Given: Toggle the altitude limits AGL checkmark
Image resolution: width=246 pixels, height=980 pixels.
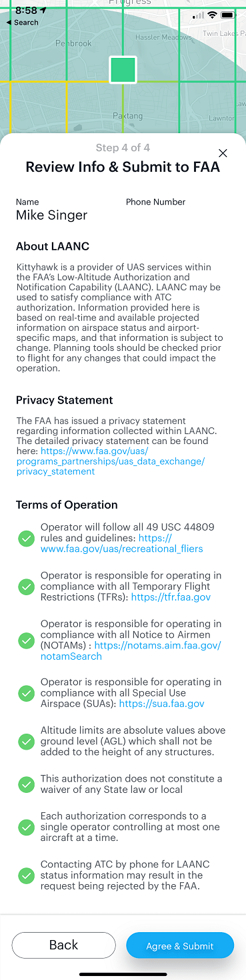Looking at the screenshot, I should coord(26,741).
